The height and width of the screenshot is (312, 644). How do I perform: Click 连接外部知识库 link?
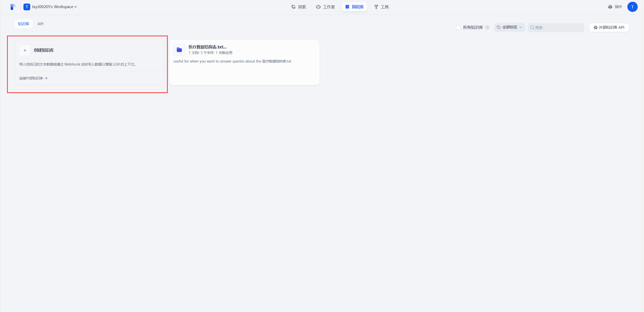coord(31,78)
